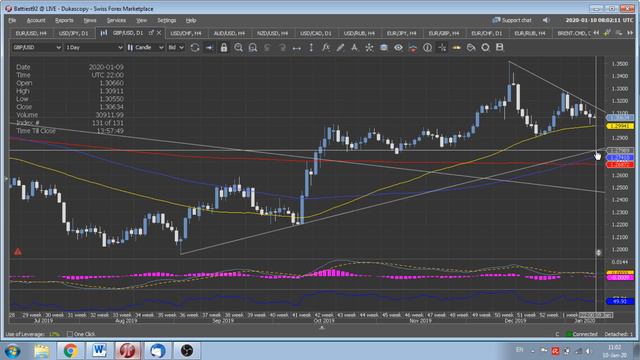
Task: Switch to the EUR/USD, H4 chart tab
Action: click(x=31, y=33)
